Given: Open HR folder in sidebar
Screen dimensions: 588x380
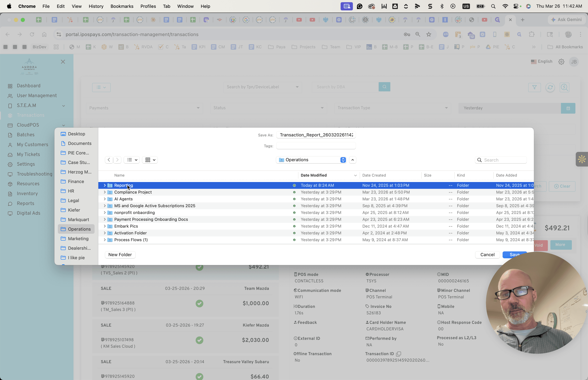Looking at the screenshot, I should tap(76, 191).
